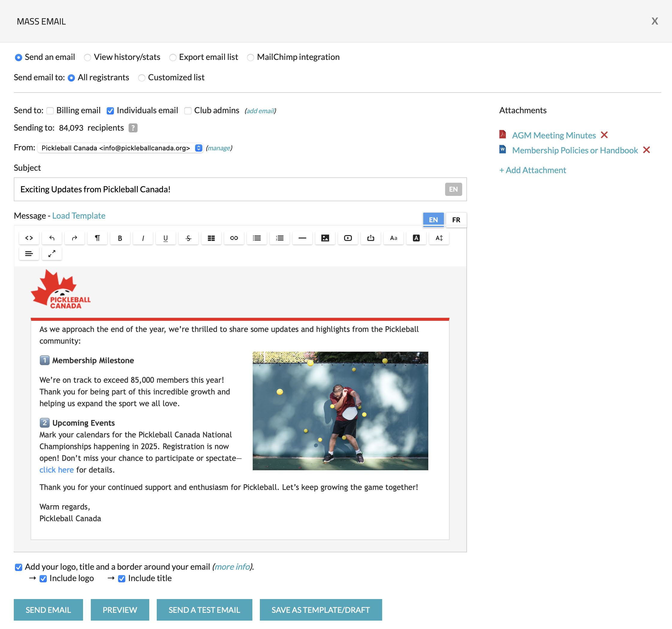Switch message language to FR tab
This screenshot has height=629, width=672.
(456, 220)
